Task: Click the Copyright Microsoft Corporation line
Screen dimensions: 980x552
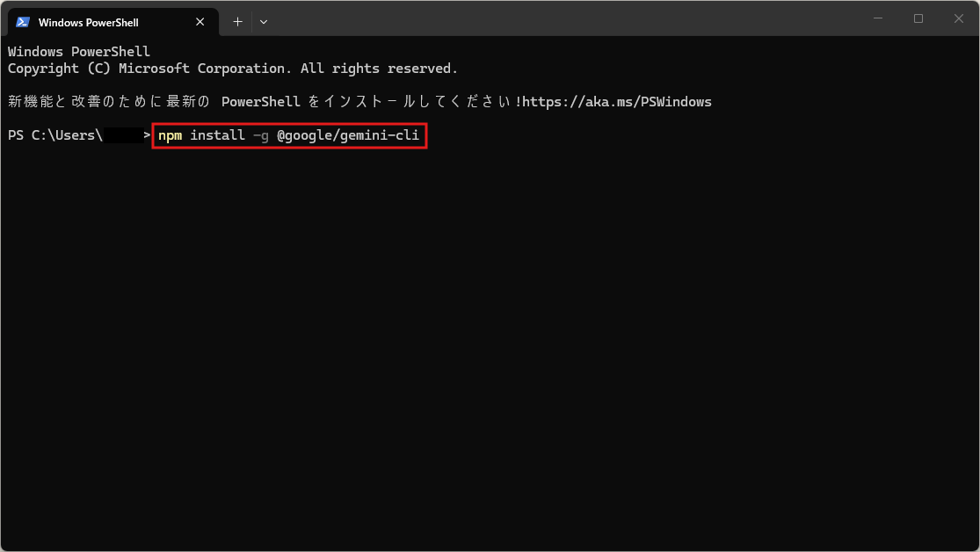Action: [x=233, y=69]
